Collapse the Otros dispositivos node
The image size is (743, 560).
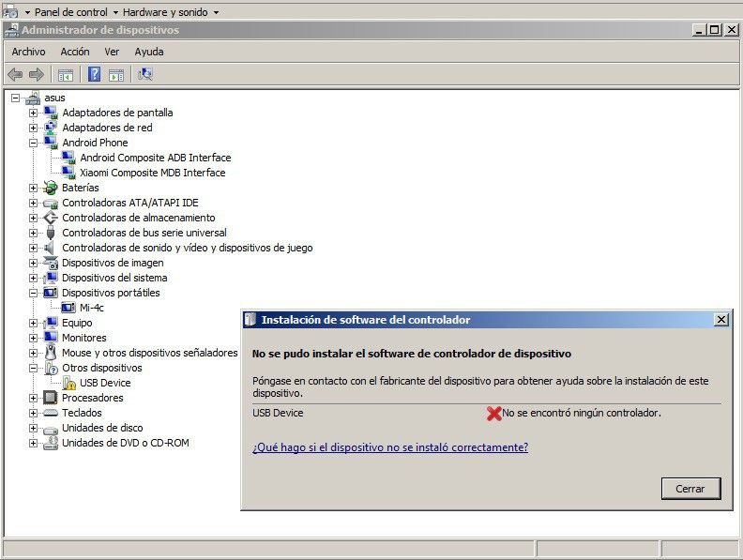point(33,368)
